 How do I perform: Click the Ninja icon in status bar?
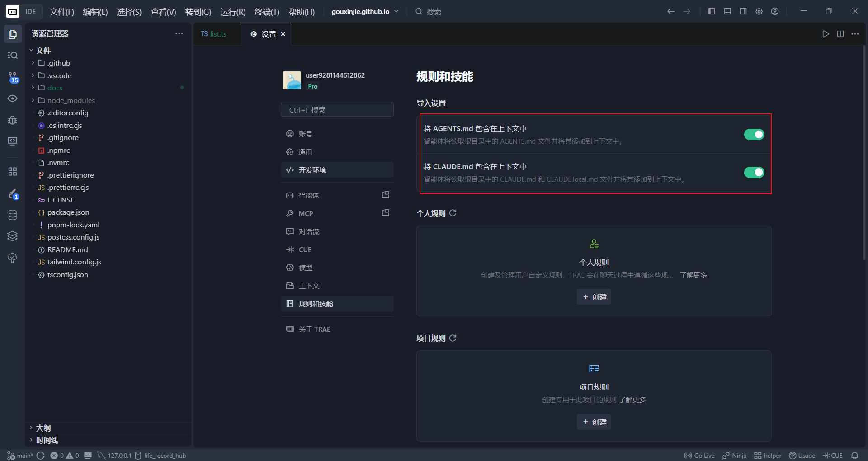(734, 455)
